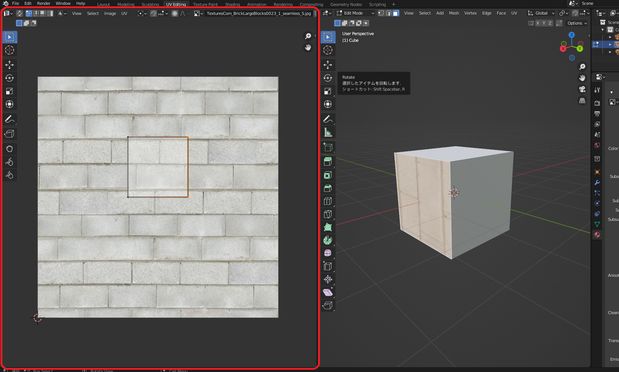Select the Measure tool in 3D viewport

[x=328, y=132]
